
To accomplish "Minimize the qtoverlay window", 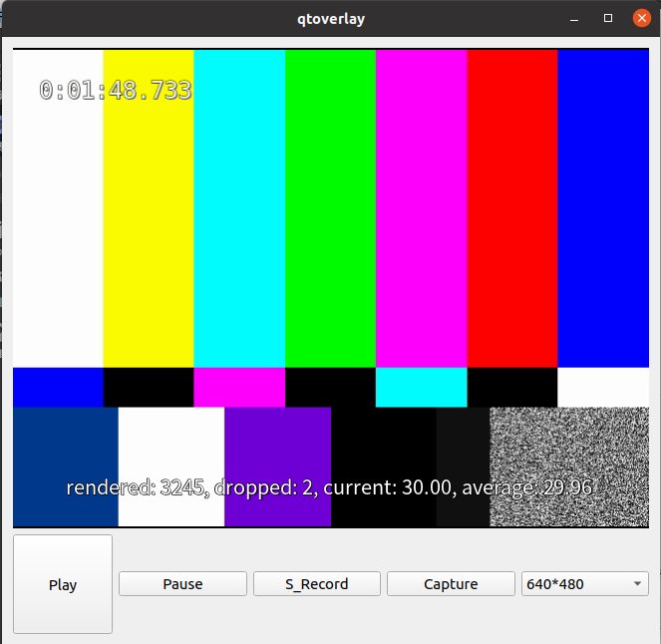I will click(x=573, y=19).
